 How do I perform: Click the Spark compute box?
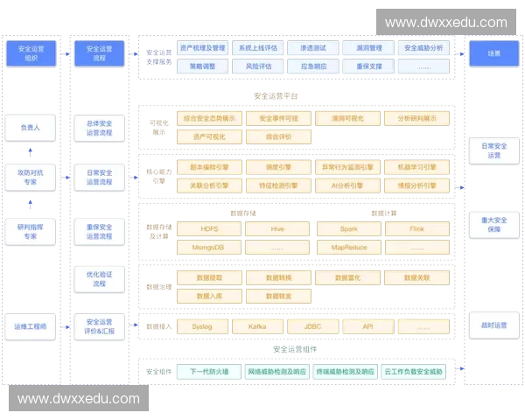(349, 229)
